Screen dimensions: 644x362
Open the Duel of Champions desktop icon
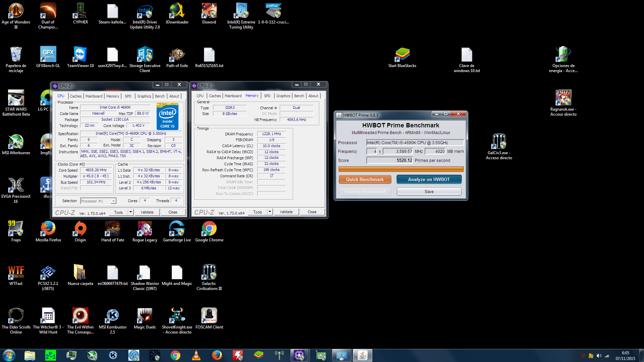pyautogui.click(x=48, y=16)
